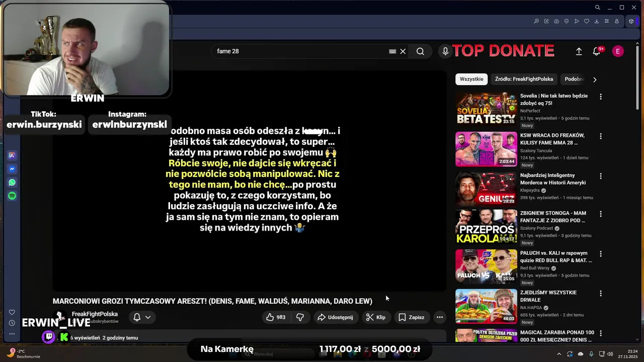Click the Zapisz save button
Screen dimensions: 644x362
coord(411,317)
